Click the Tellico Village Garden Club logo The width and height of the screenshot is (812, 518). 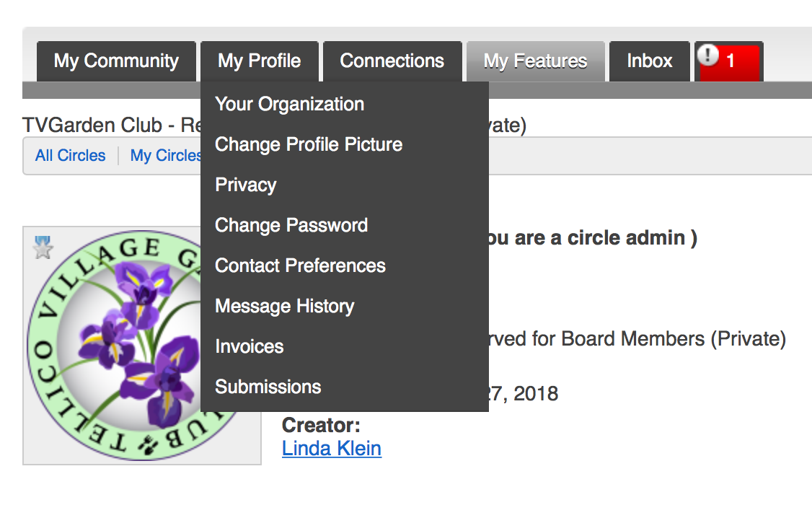tap(114, 346)
